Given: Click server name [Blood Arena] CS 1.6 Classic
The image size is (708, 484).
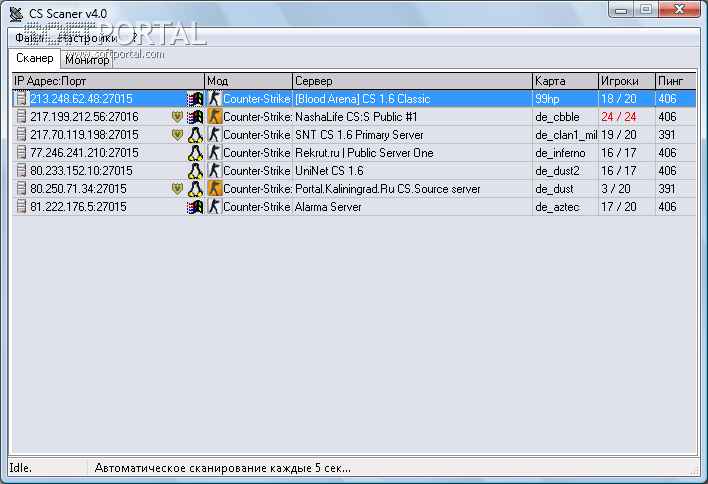Looking at the screenshot, I should point(363,99).
